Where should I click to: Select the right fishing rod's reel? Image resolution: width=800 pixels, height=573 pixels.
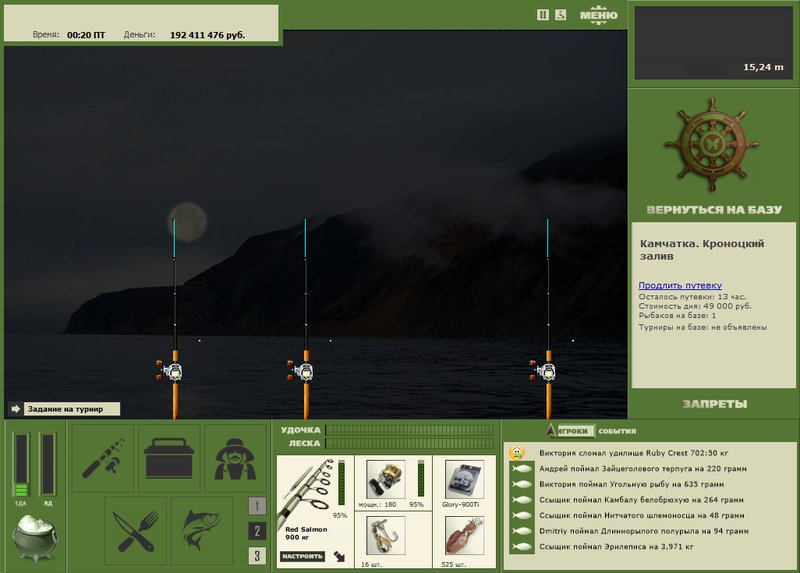pyautogui.click(x=544, y=371)
